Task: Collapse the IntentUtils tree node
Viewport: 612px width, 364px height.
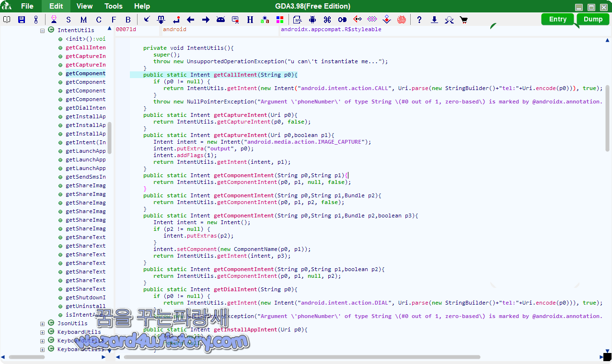Action: [42, 30]
